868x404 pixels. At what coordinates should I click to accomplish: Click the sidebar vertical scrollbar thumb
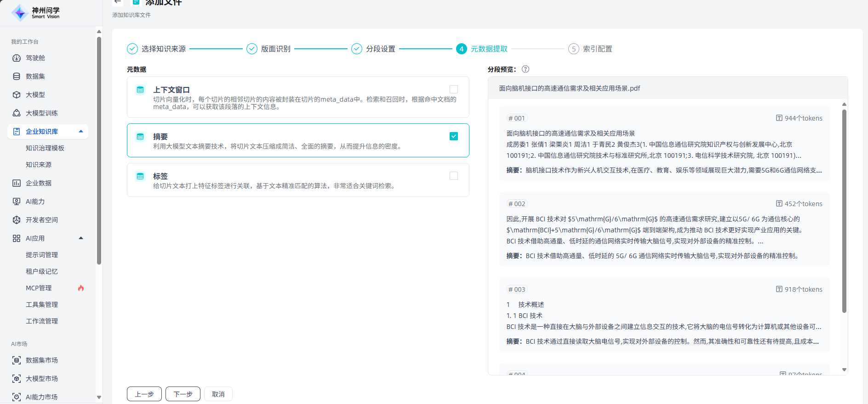(x=99, y=151)
